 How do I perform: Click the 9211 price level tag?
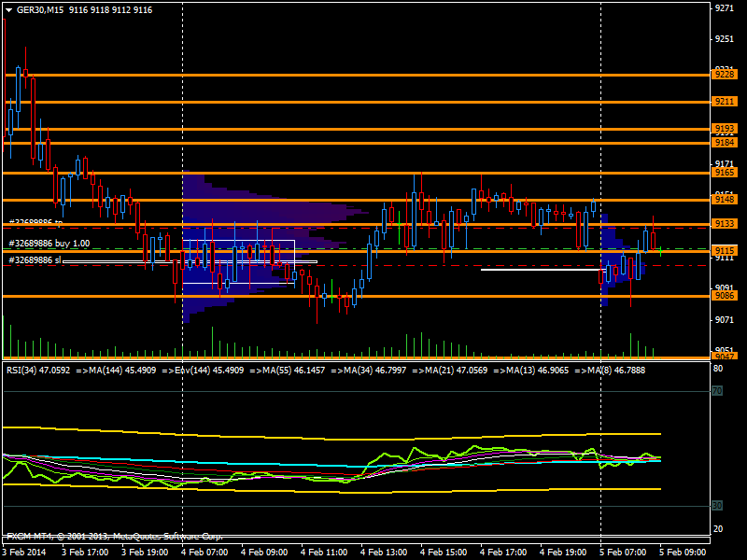pyautogui.click(x=724, y=101)
